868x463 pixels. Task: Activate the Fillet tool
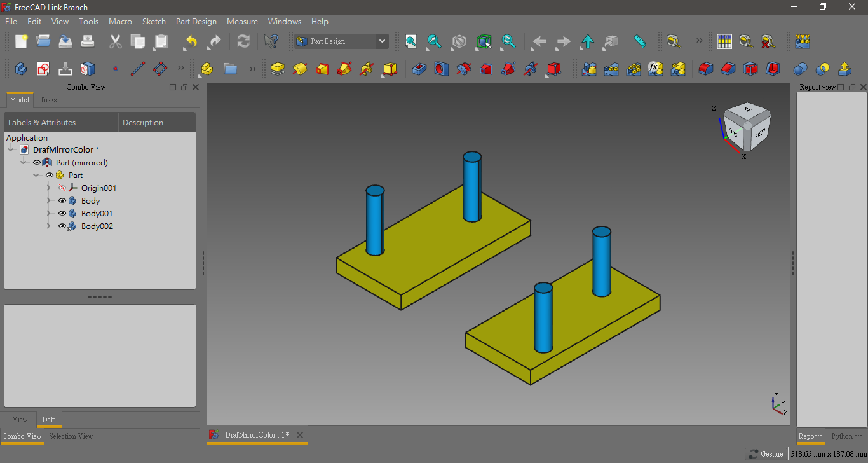pyautogui.click(x=705, y=69)
